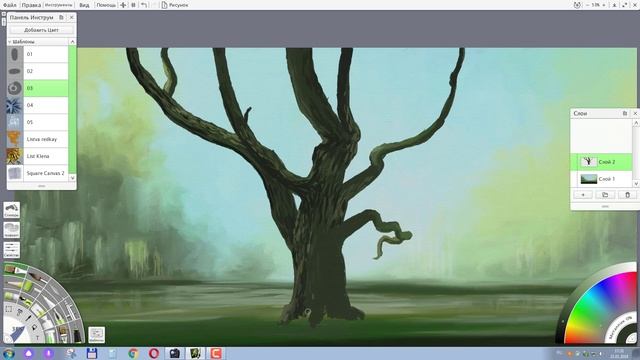The height and width of the screenshot is (360, 640).
Task: Zoom in with plus button in top bar
Action: pyautogui.click(x=603, y=5)
